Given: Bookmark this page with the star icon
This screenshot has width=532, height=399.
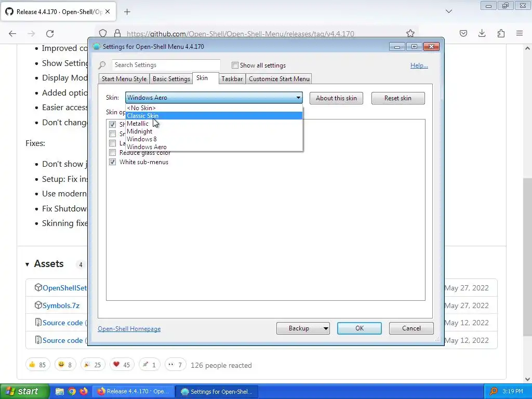Looking at the screenshot, I should (410, 33).
